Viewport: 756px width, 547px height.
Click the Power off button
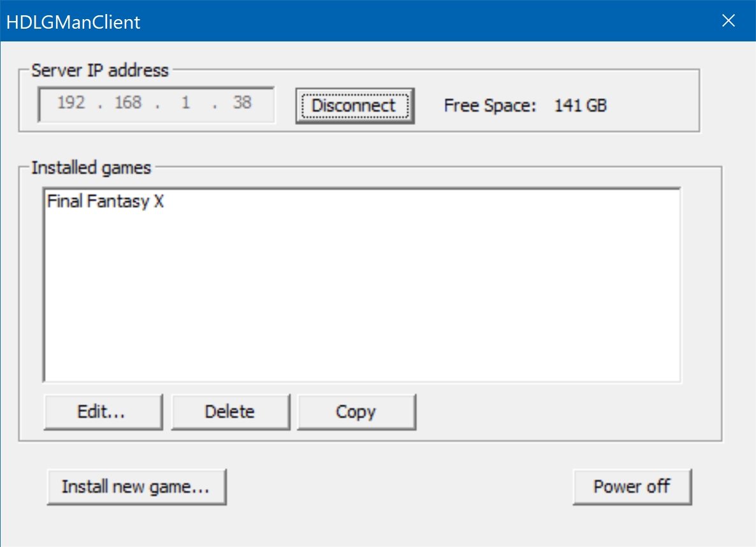632,486
